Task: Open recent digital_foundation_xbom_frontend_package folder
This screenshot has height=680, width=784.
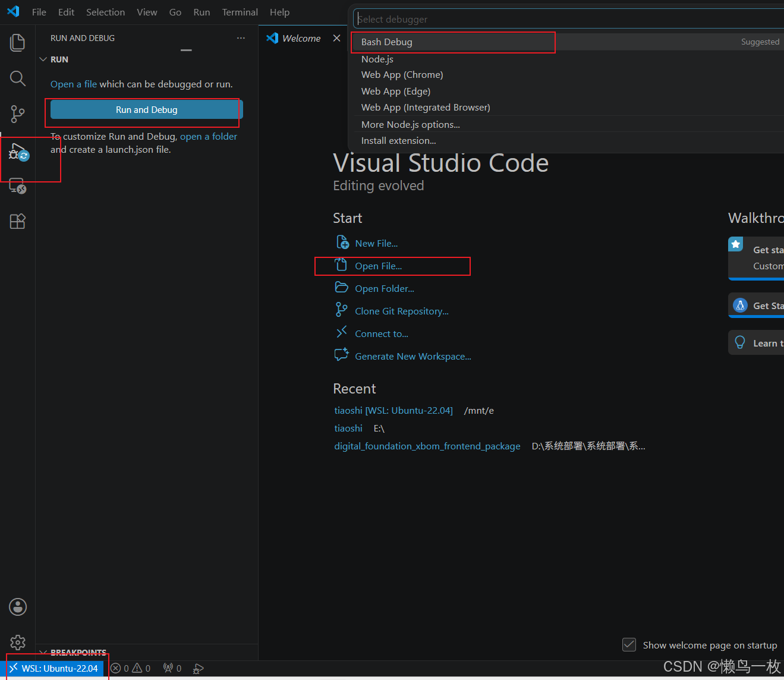Action: pos(427,446)
